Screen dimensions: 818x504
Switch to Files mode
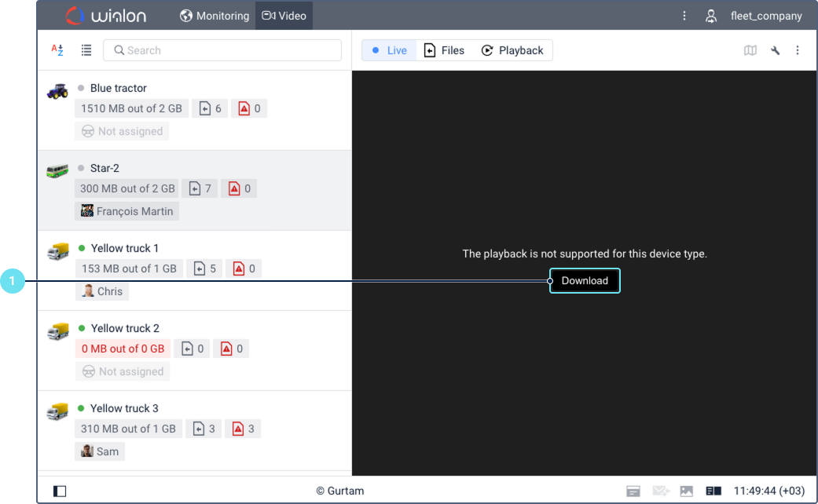coord(444,50)
